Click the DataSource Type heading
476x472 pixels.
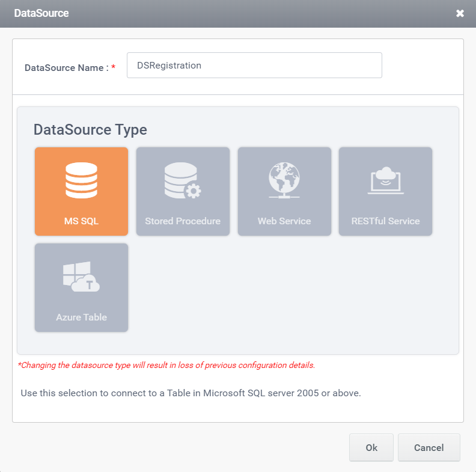(x=90, y=130)
